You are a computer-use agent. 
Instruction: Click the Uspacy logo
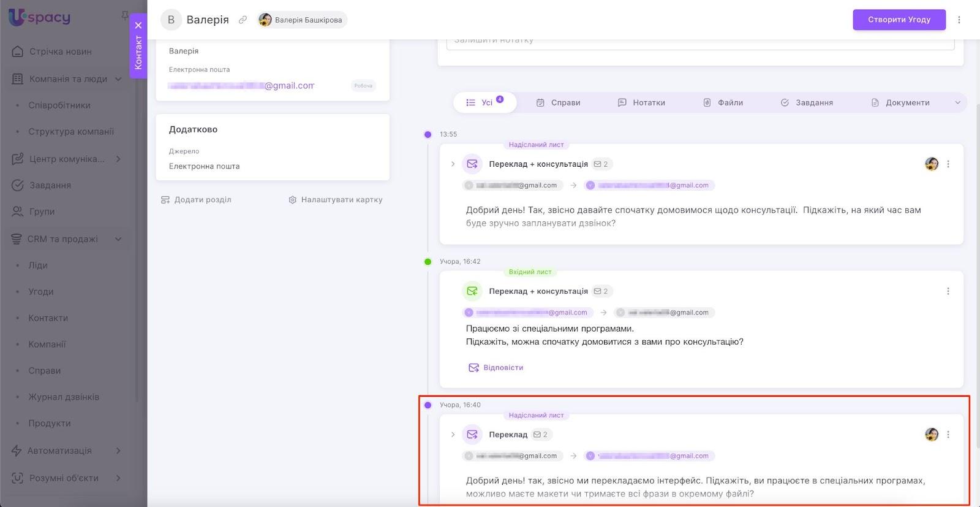39,18
